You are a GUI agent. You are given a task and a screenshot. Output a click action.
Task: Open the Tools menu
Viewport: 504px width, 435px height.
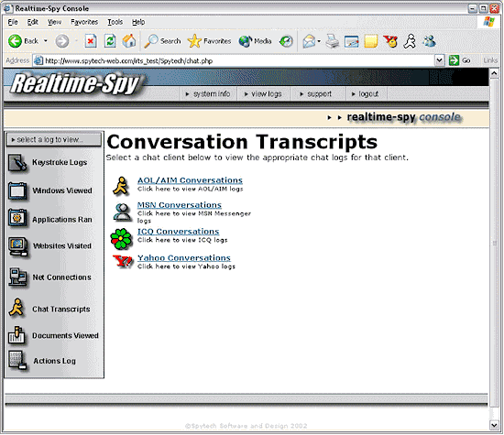click(115, 22)
